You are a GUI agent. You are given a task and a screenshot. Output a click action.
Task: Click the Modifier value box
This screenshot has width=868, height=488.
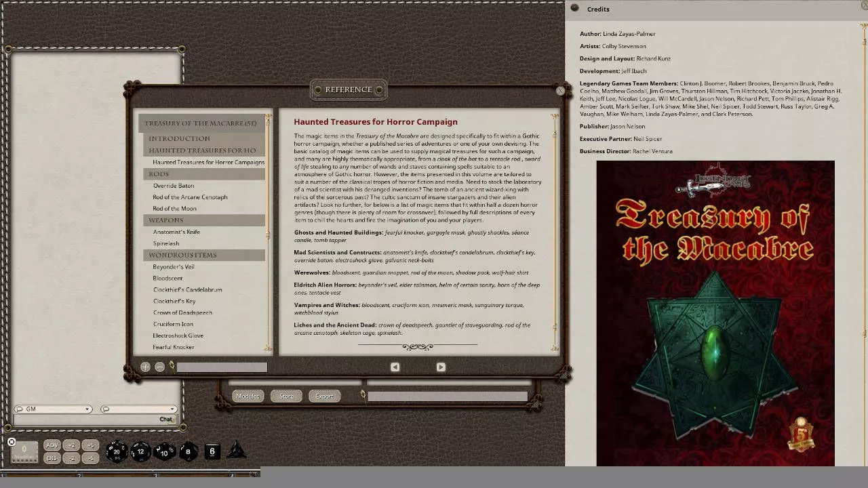[x=24, y=451]
